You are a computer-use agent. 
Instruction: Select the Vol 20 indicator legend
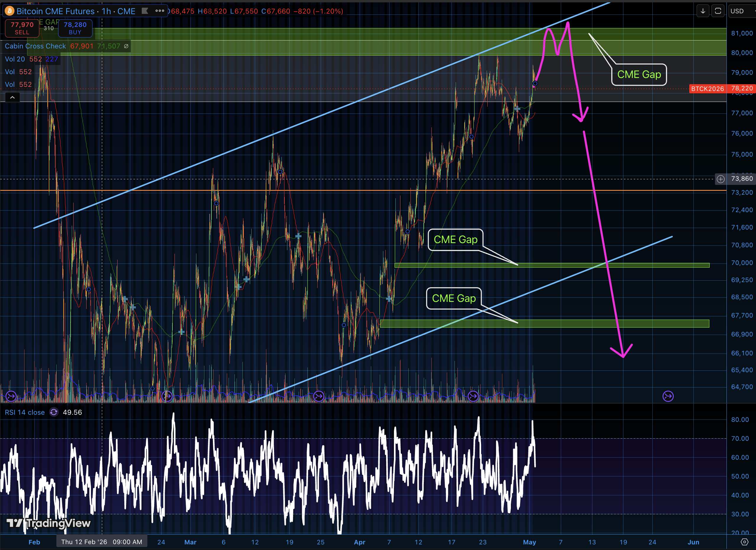point(15,59)
